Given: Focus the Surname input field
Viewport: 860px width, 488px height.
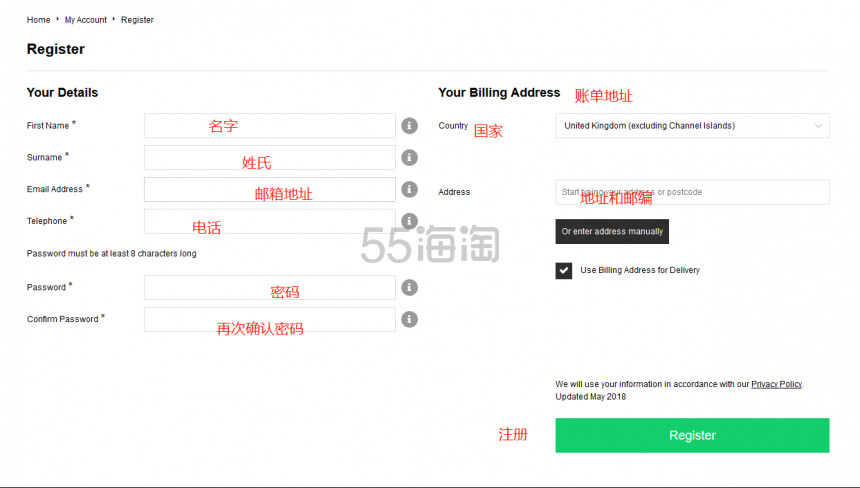Looking at the screenshot, I should point(270,157).
